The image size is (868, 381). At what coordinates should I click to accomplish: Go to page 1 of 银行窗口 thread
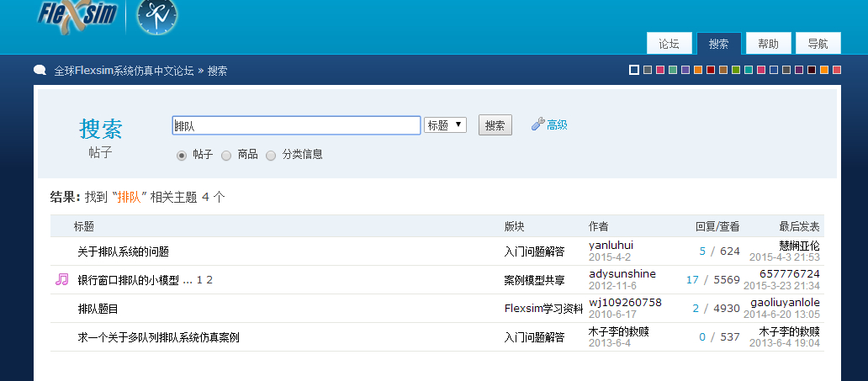[x=199, y=280]
